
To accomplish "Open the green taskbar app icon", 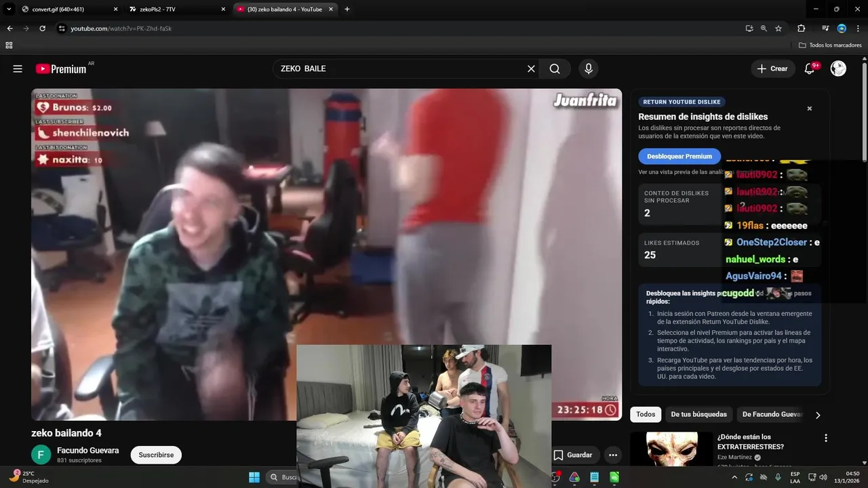I will coord(614,477).
